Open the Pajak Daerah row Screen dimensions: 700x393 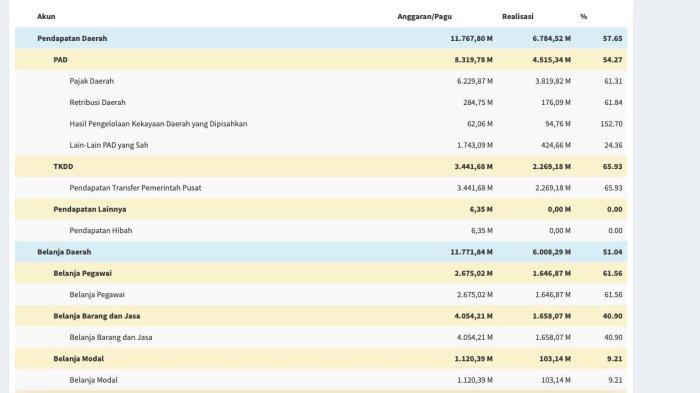(x=321, y=81)
